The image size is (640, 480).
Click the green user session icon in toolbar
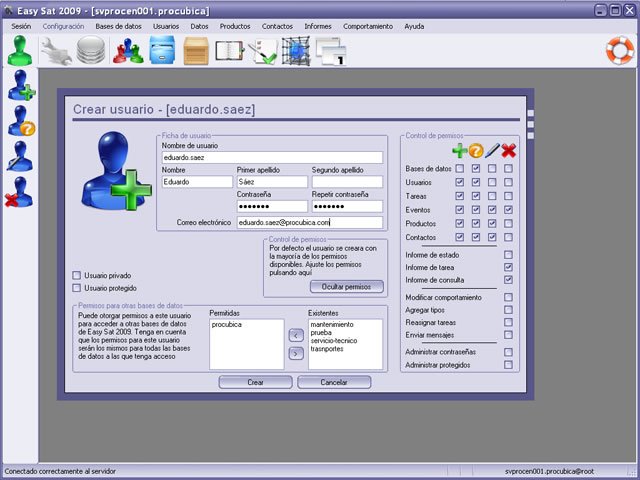coord(20,51)
